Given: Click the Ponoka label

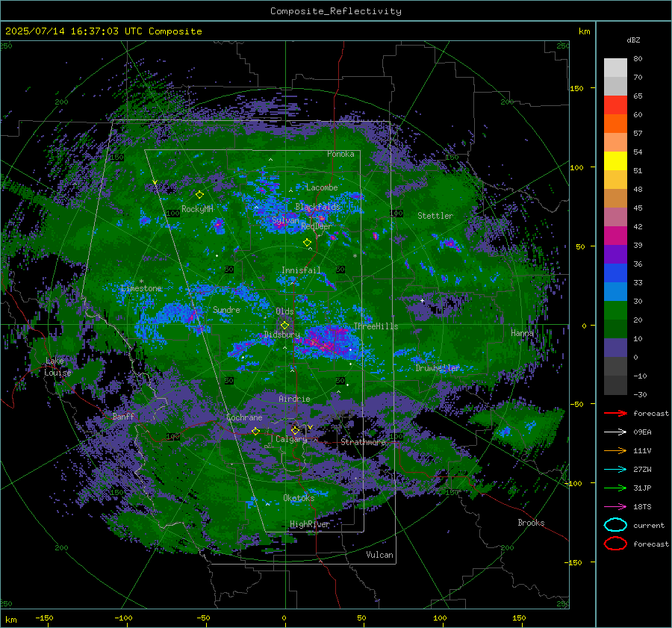Looking at the screenshot, I should coord(340,154).
